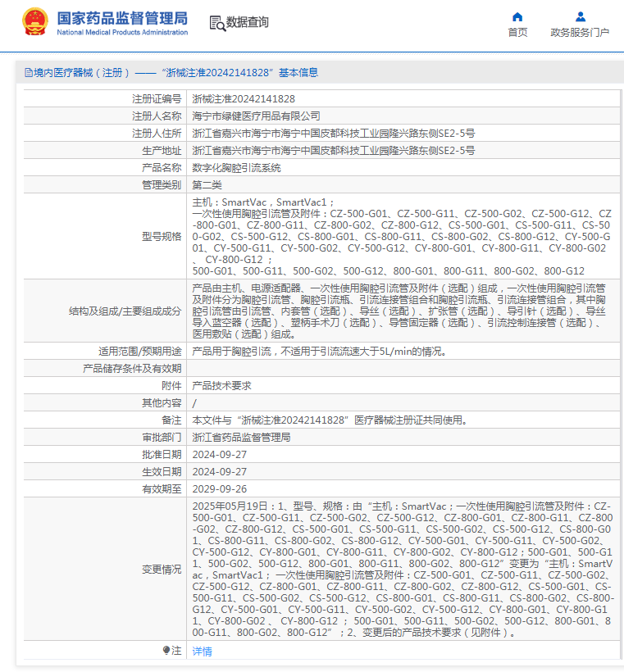Viewport: 624px width, 672px height.
Task: Click 国家药品监督管理局 site title
Action: coord(122,18)
